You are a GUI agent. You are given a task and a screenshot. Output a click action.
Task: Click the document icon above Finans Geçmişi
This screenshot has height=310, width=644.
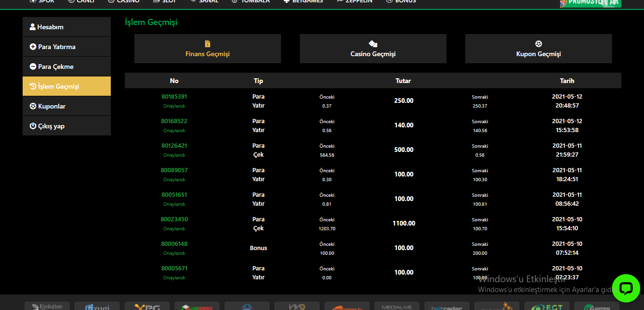207,44
